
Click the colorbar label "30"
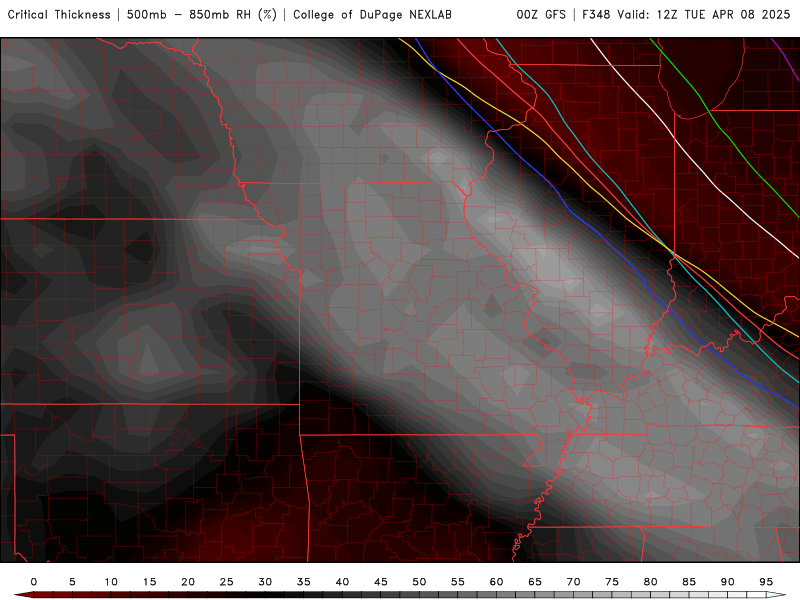click(x=265, y=582)
